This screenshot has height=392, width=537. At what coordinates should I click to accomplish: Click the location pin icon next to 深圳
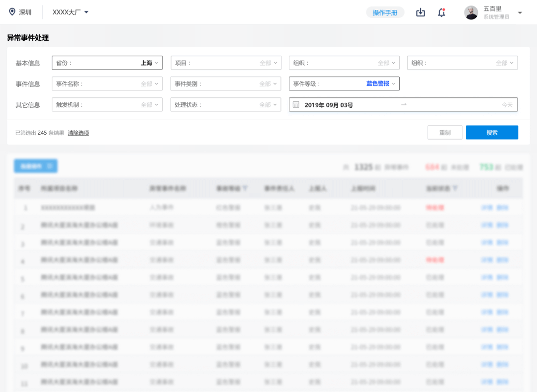(x=12, y=12)
